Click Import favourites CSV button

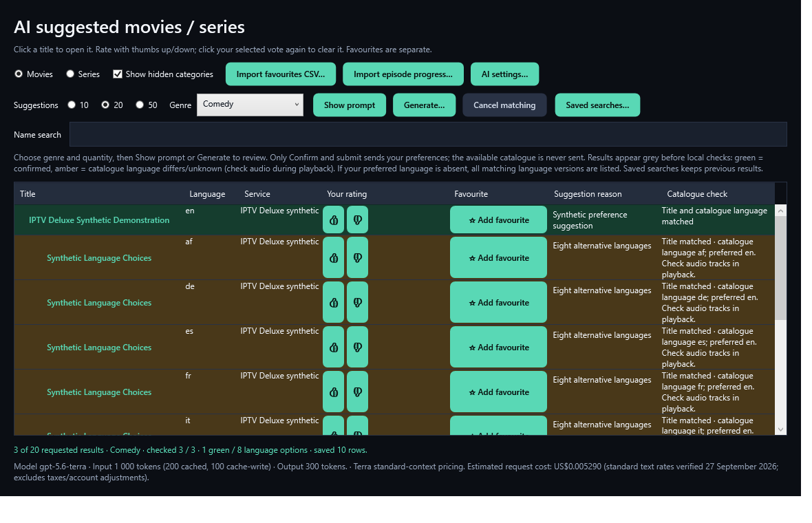tap(281, 74)
